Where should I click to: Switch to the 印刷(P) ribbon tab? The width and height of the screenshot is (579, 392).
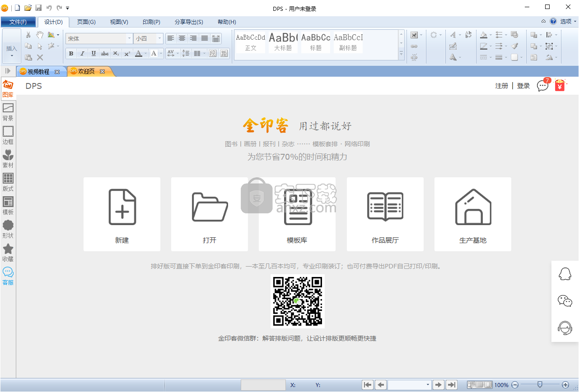tap(151, 22)
